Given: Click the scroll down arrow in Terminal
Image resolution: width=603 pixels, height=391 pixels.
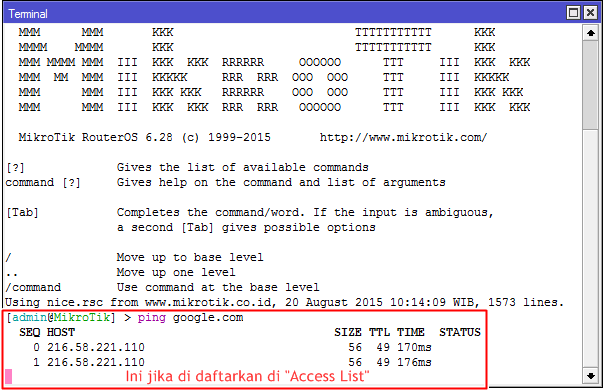Looking at the screenshot, I should pyautogui.click(x=591, y=376).
